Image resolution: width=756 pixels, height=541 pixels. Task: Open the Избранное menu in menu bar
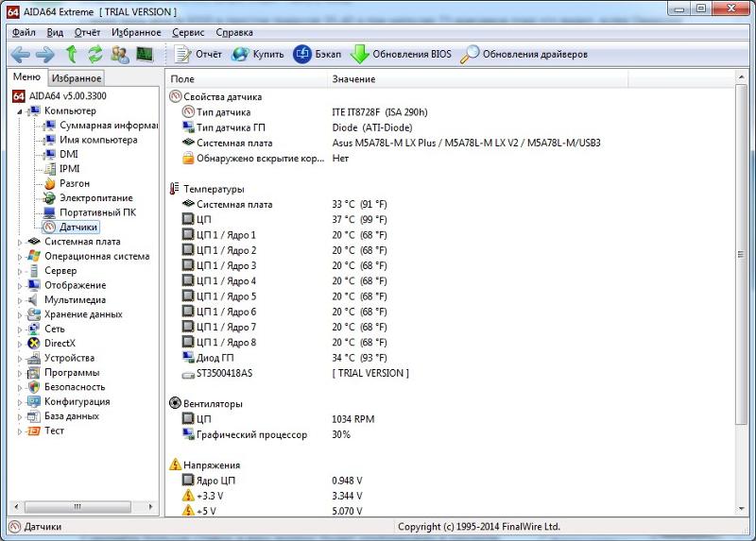click(x=136, y=32)
